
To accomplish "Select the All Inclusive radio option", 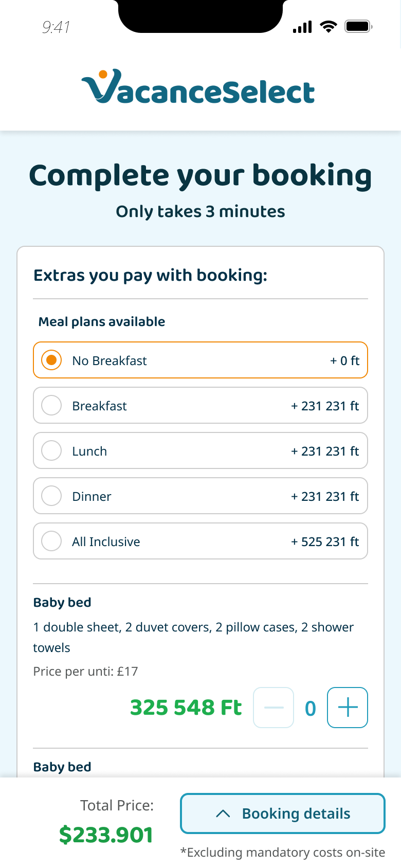I will (51, 541).
